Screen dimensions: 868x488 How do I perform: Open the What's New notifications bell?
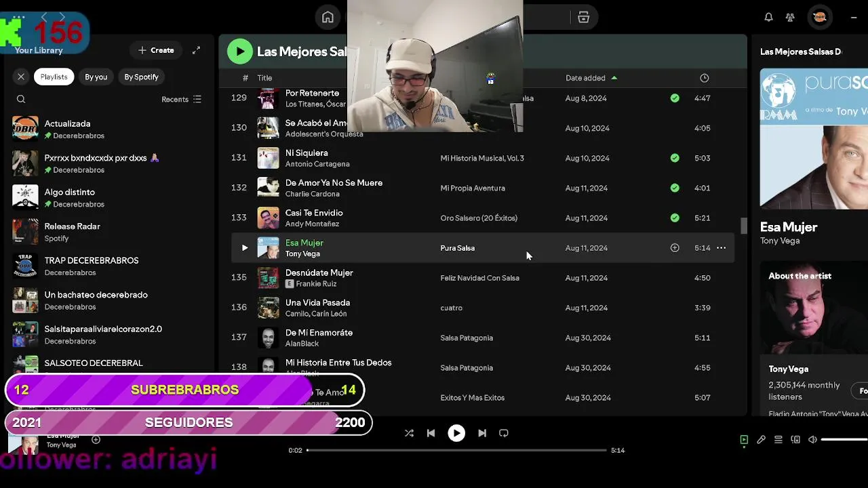[x=768, y=18]
